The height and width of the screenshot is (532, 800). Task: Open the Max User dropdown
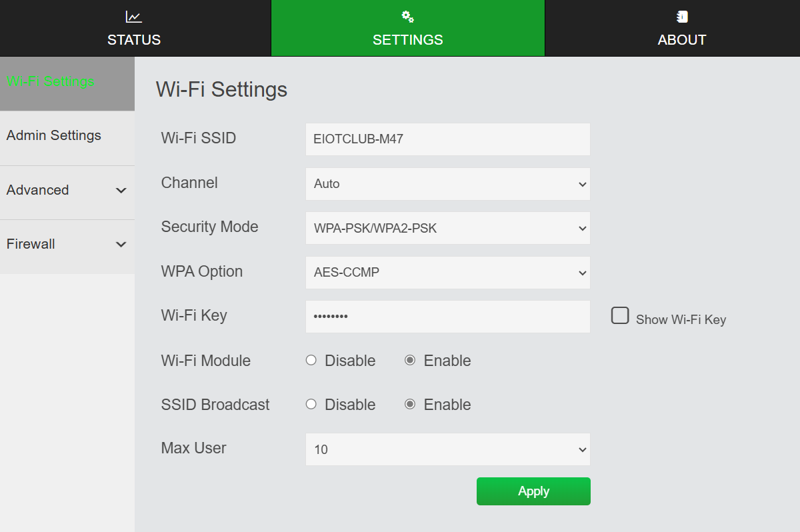(447, 449)
